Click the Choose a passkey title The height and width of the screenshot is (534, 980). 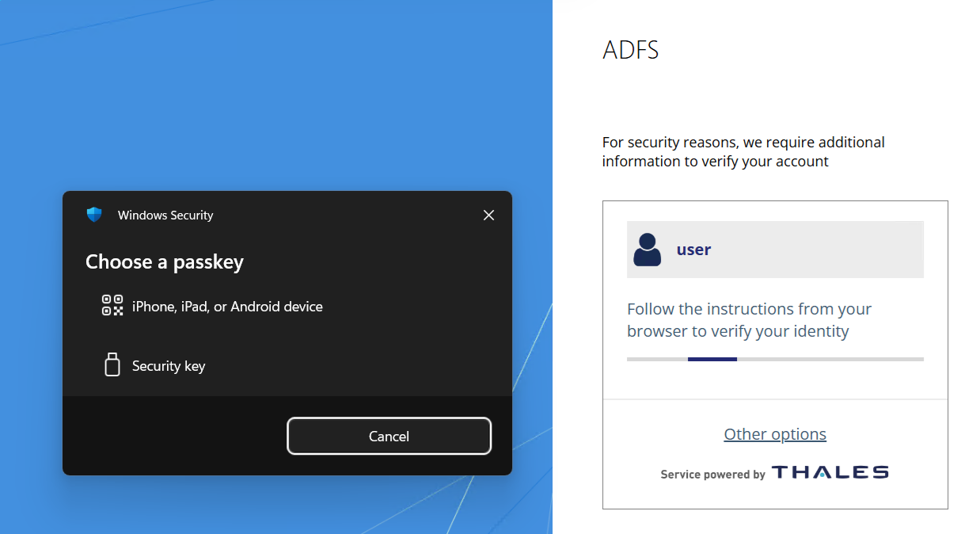(164, 261)
